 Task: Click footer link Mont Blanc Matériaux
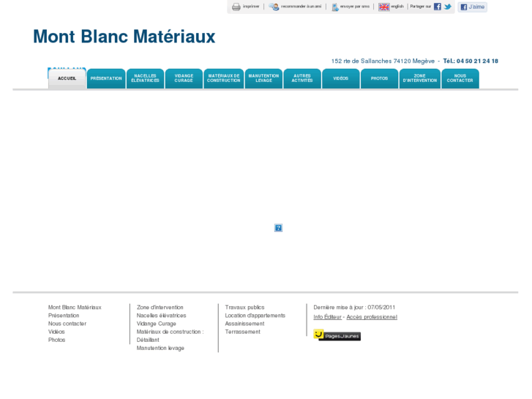click(75, 307)
